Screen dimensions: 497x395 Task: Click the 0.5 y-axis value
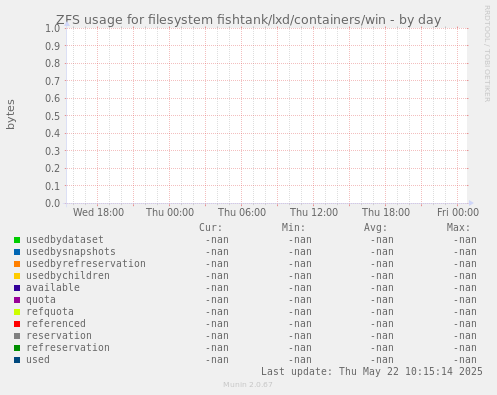pos(53,116)
